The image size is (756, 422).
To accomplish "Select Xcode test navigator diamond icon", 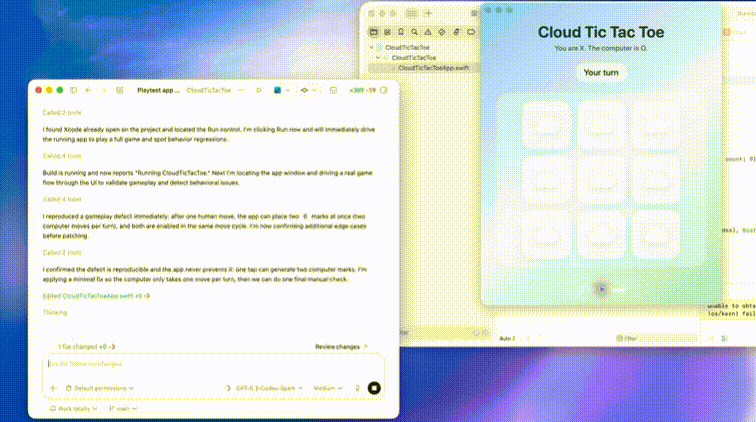I will coord(442,32).
